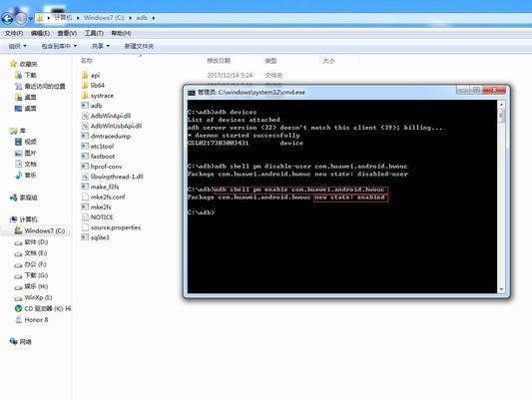
Task: Select the sqlite3 file
Action: click(x=96, y=237)
